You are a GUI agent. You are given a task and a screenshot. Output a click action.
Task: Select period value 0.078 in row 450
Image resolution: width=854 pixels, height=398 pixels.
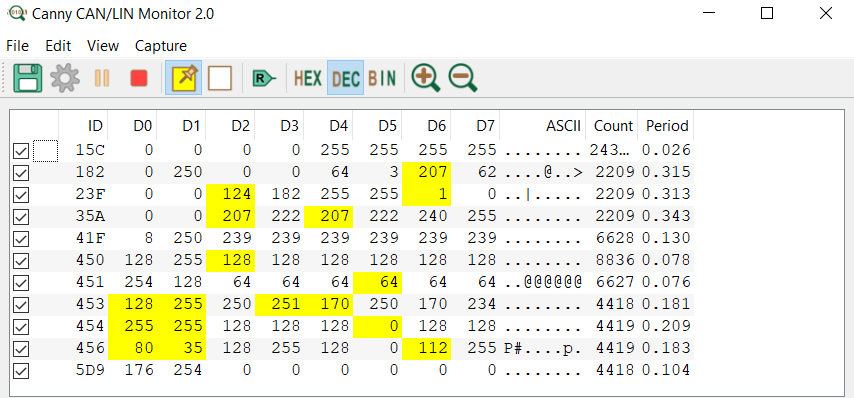point(666,261)
